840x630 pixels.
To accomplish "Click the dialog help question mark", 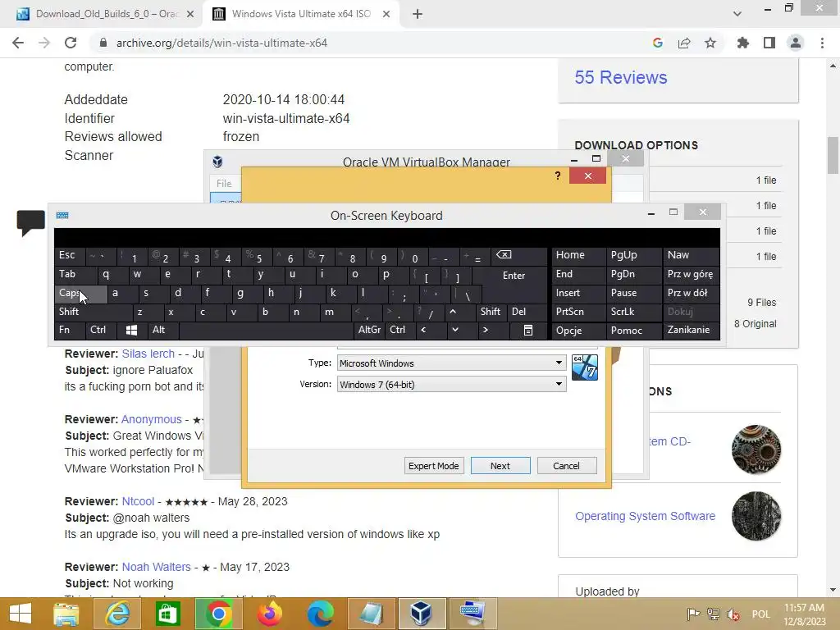I will (x=558, y=176).
